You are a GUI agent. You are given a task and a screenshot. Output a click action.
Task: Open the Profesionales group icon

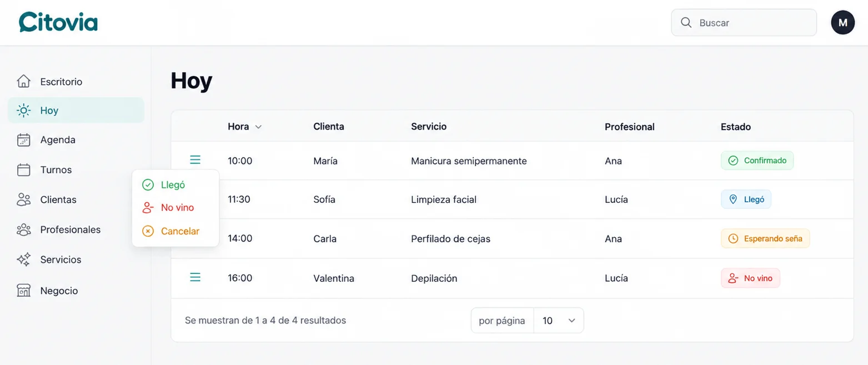coord(23,229)
